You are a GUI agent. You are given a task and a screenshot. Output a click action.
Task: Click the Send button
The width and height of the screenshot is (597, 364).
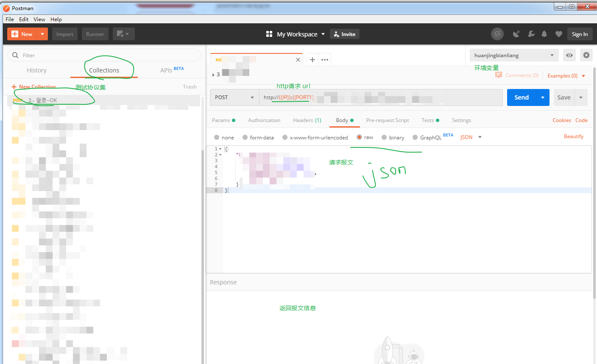tap(521, 97)
